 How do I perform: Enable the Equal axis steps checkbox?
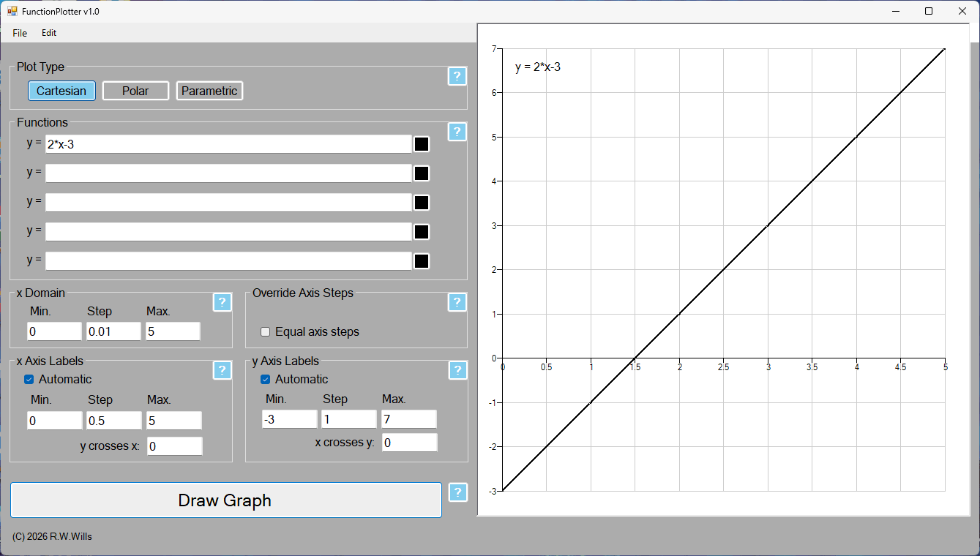266,332
